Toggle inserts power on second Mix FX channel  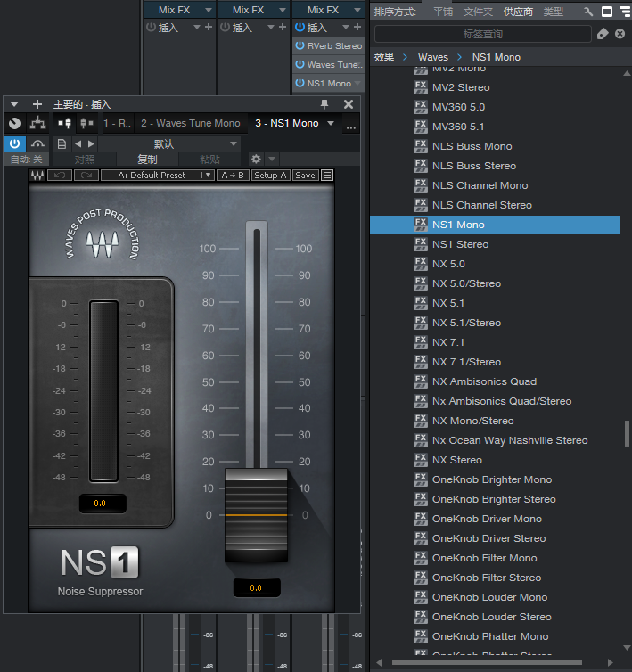(226, 27)
